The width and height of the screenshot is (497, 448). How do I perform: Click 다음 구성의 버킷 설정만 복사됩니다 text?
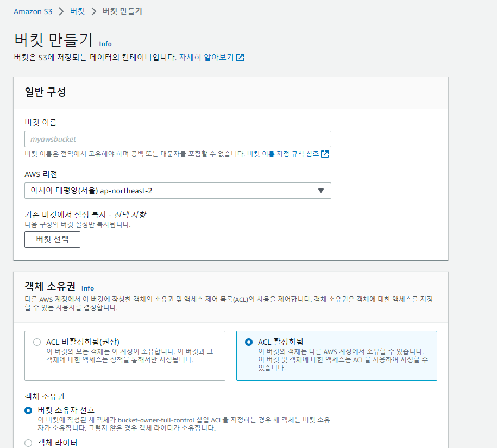tap(78, 224)
